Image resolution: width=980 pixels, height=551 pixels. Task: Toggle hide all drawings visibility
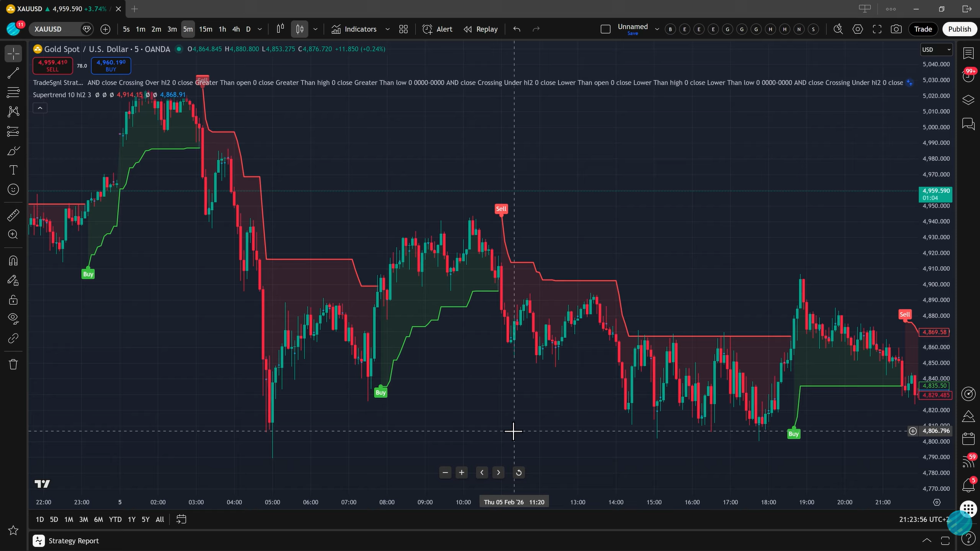pyautogui.click(x=13, y=318)
